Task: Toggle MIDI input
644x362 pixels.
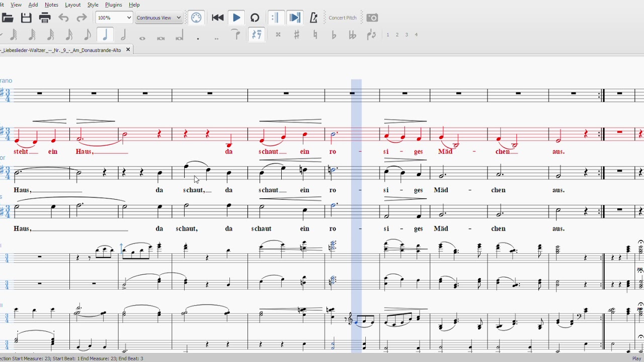Action: point(196,18)
